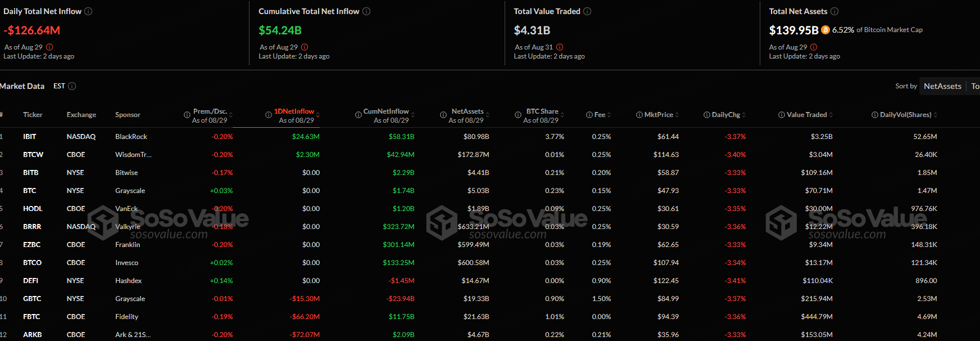
Task: Click info icon next to EST label
Action: tap(72, 86)
